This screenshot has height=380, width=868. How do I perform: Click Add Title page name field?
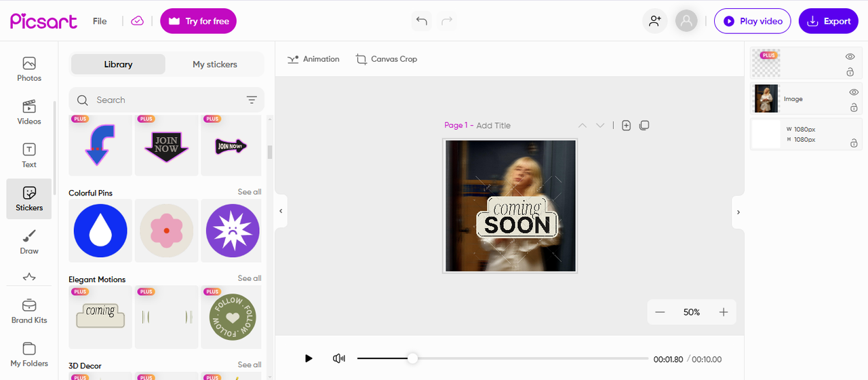click(x=493, y=126)
